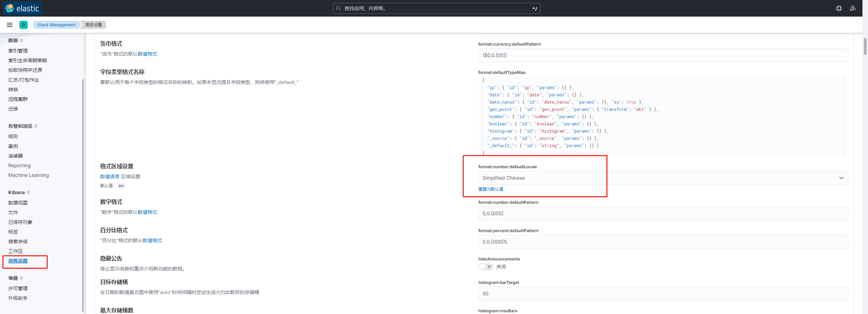Open 升级助手 in sidebar
This screenshot has width=868, height=314.
point(18,298)
